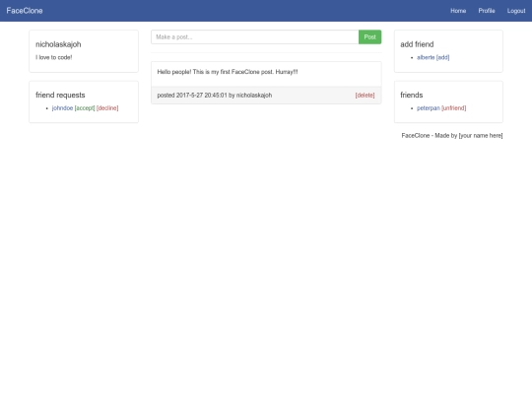532x399 pixels.
Task: Open alberte's profile link
Action: pyautogui.click(x=426, y=57)
